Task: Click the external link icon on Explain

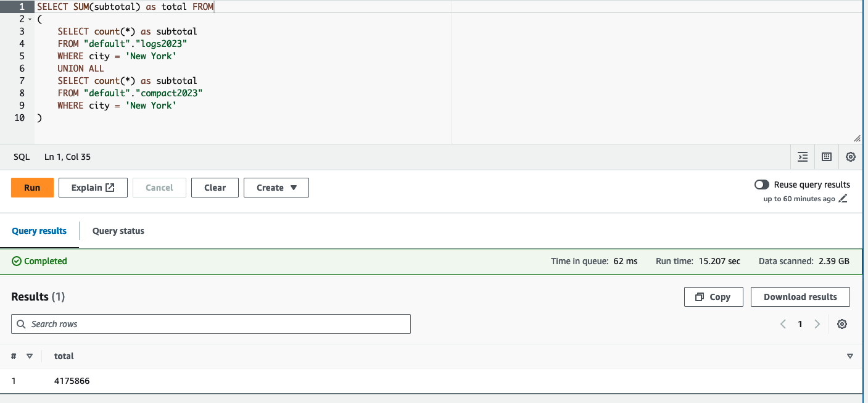Action: click(109, 187)
